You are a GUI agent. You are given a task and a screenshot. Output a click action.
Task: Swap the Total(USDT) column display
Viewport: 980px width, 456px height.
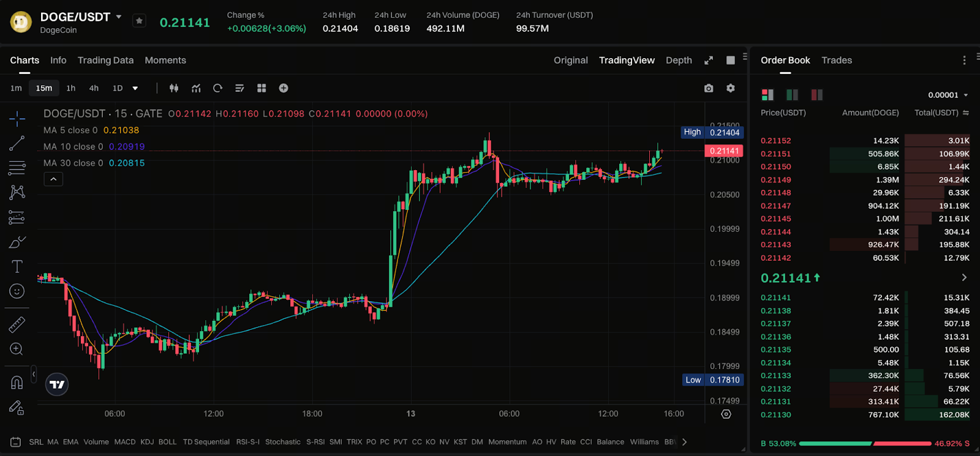[967, 113]
